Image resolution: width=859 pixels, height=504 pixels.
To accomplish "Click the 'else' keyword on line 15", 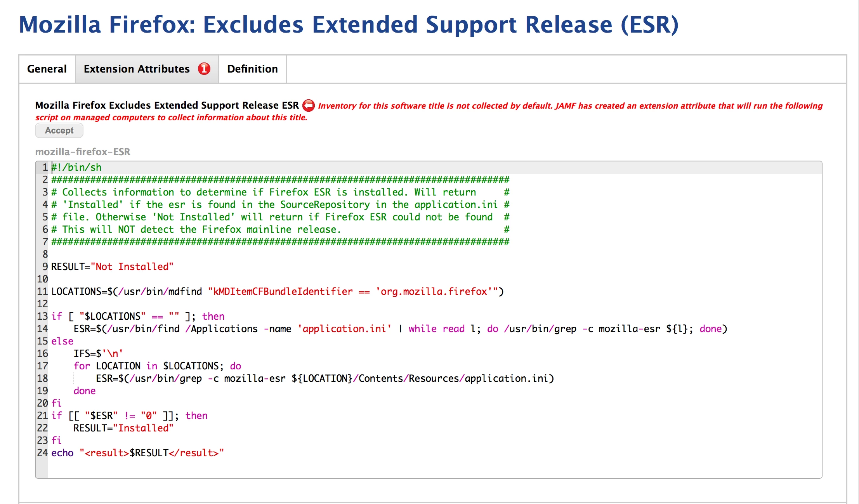I will [x=62, y=341].
